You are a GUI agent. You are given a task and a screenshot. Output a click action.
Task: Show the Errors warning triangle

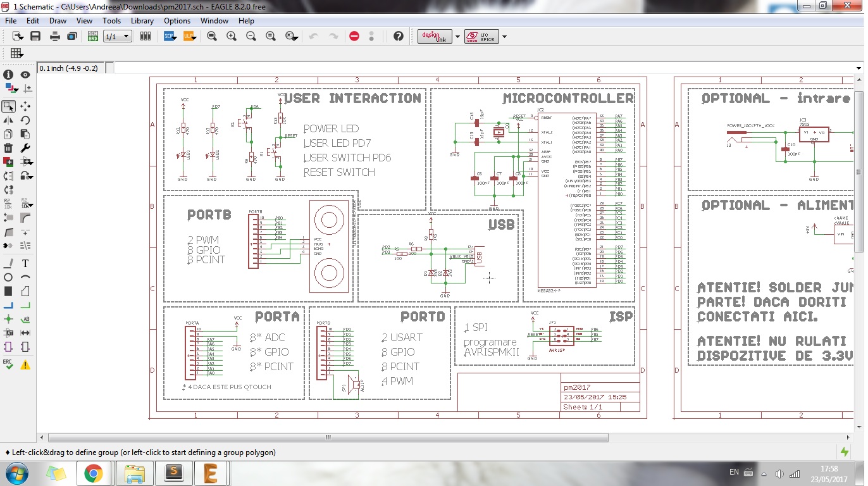(25, 364)
